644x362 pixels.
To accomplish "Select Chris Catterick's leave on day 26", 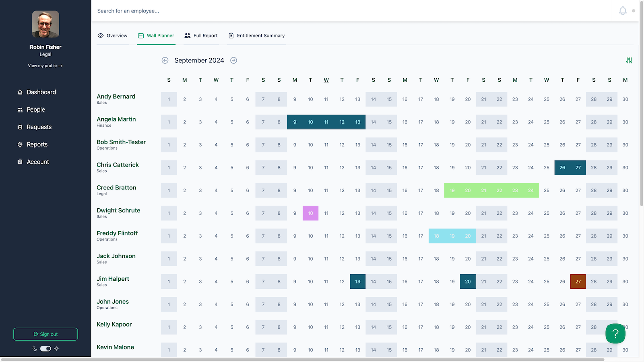I will 562,168.
